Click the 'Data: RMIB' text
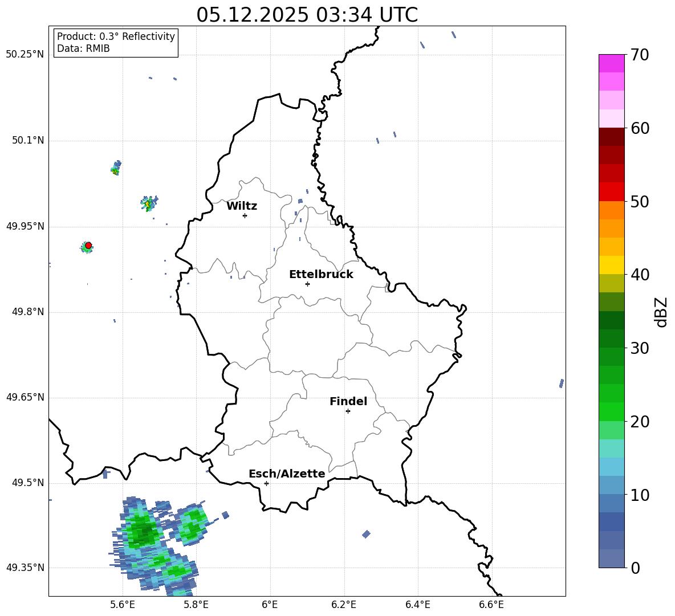Screen dimensions: 675x616 (83, 48)
